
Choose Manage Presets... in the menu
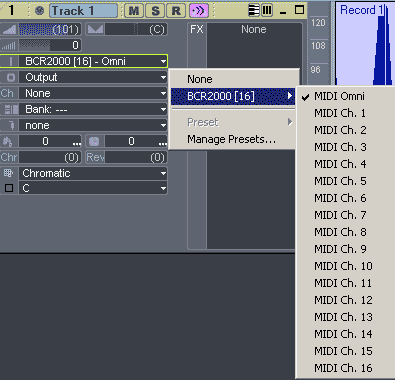[233, 139]
